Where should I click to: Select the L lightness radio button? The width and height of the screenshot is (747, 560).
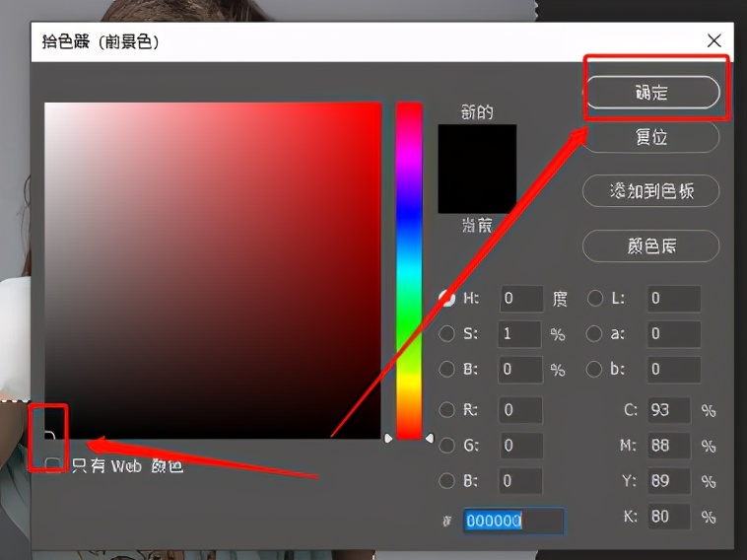click(594, 299)
